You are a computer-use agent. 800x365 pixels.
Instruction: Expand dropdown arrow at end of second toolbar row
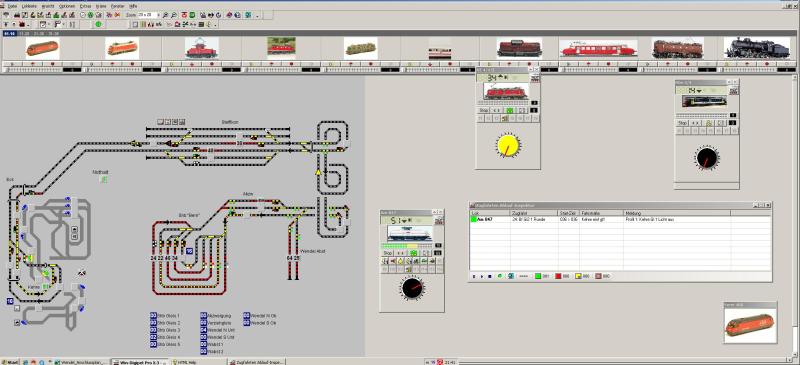pyautogui.click(x=215, y=25)
